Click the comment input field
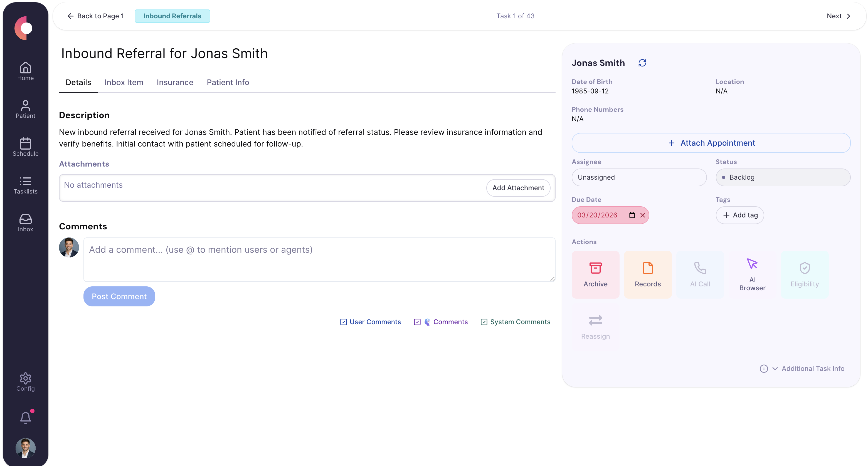868x466 pixels. pos(319,260)
